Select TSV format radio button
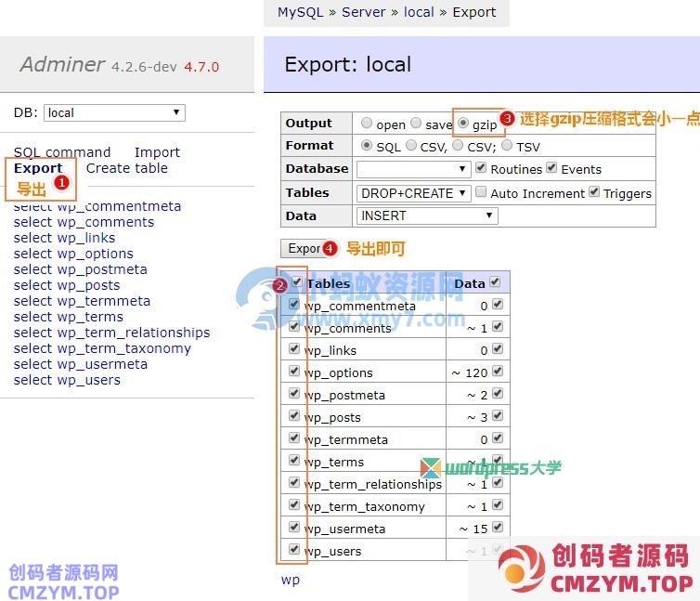This screenshot has height=601, width=700. (x=507, y=146)
